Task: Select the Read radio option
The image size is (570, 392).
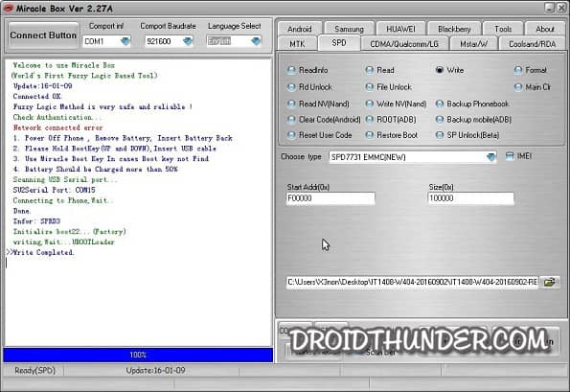Action: click(380, 70)
